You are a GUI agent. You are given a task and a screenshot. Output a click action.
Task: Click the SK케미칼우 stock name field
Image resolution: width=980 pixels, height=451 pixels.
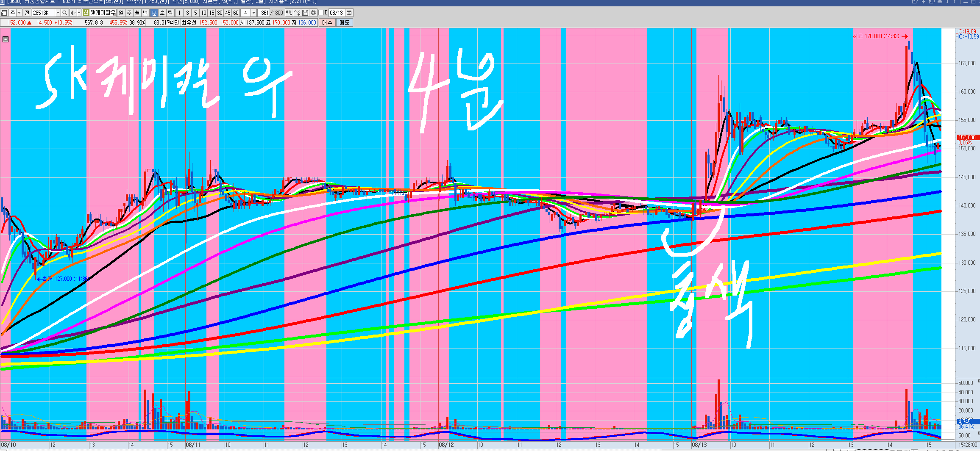tap(103, 13)
